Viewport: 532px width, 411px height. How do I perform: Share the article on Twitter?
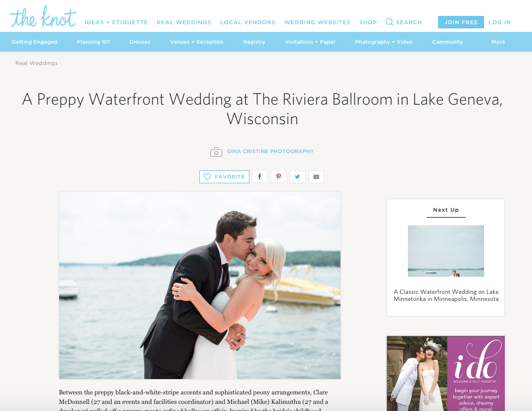(x=297, y=176)
